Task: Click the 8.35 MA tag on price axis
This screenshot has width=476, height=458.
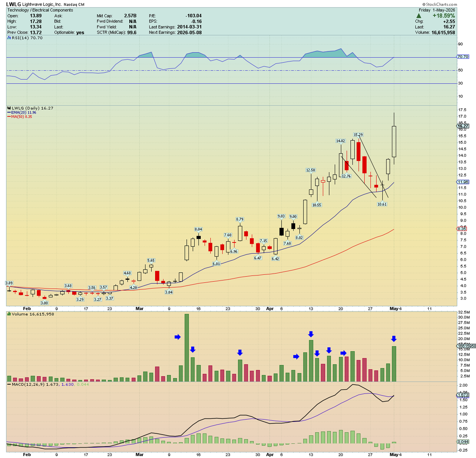Action: pos(462,229)
